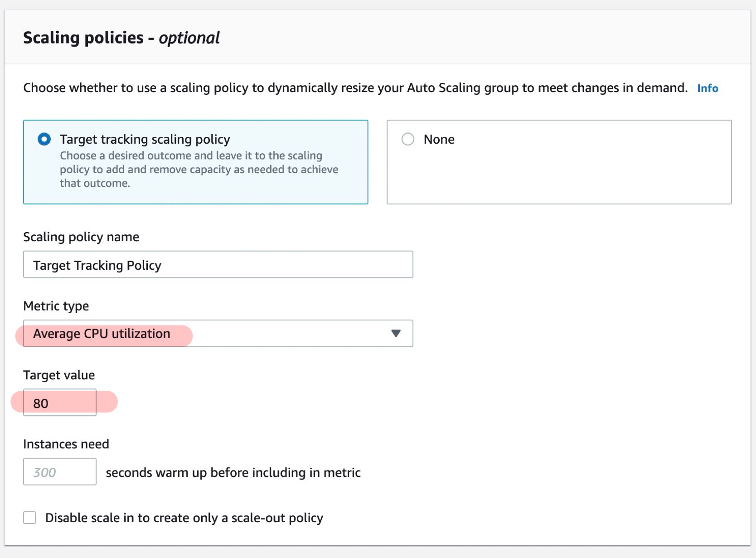Viewport: 756px width, 558px height.
Task: Click the Metric type dropdown arrow
Action: point(396,334)
